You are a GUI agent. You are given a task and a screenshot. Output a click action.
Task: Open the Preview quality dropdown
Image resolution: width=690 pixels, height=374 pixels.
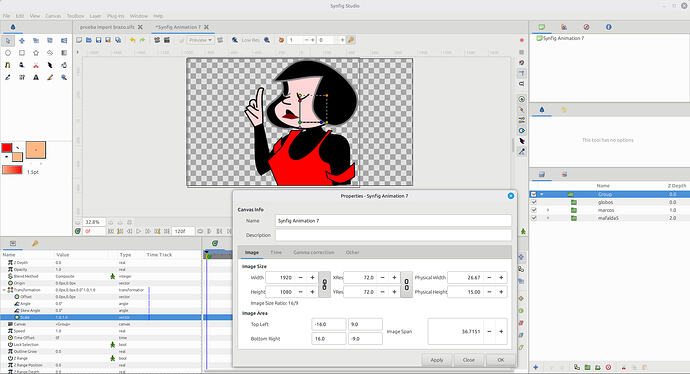[x=200, y=40]
